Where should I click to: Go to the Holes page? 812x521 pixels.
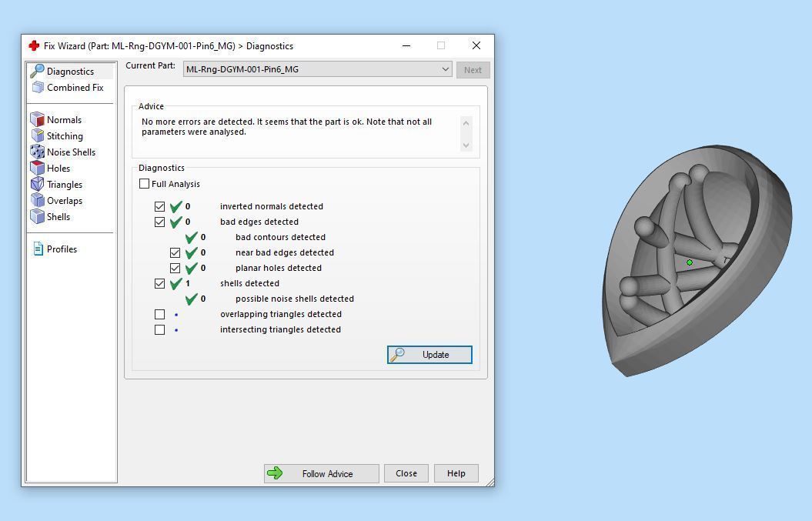[x=58, y=169]
